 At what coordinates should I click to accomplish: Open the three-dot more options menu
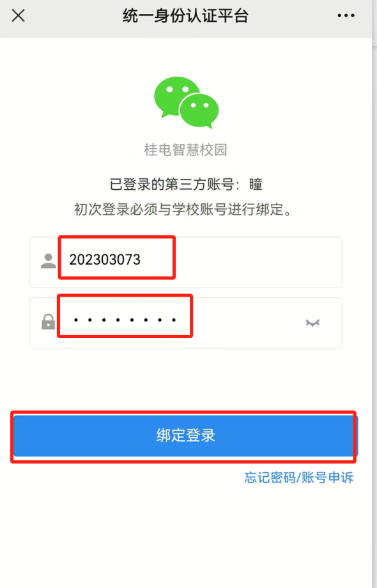(346, 16)
